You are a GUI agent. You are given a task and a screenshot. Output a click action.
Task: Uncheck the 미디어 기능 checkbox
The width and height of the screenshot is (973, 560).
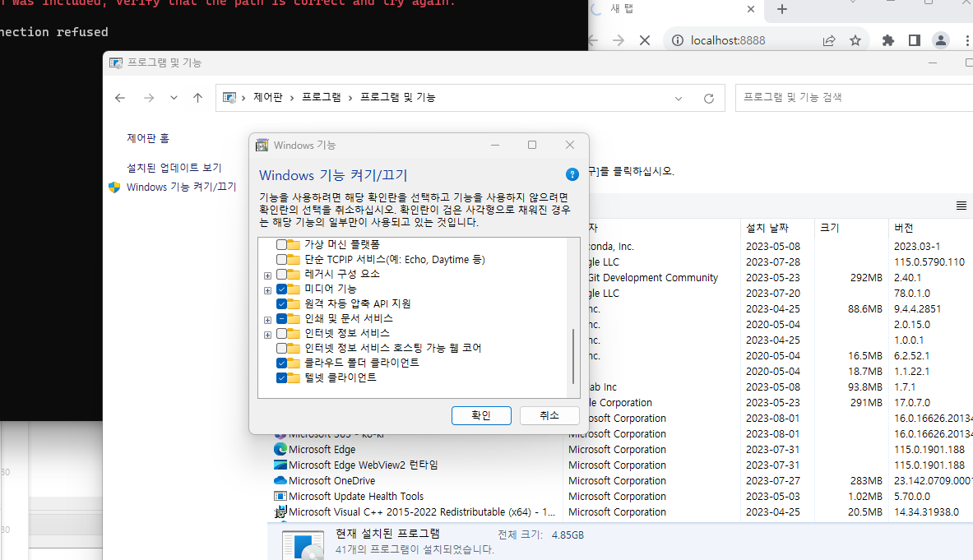click(281, 289)
